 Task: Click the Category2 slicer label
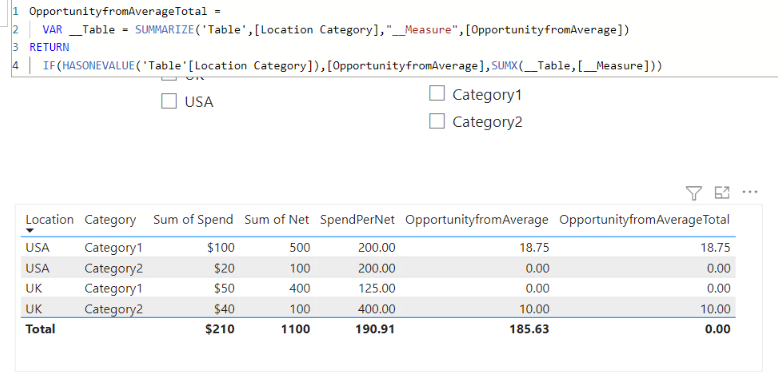point(487,122)
